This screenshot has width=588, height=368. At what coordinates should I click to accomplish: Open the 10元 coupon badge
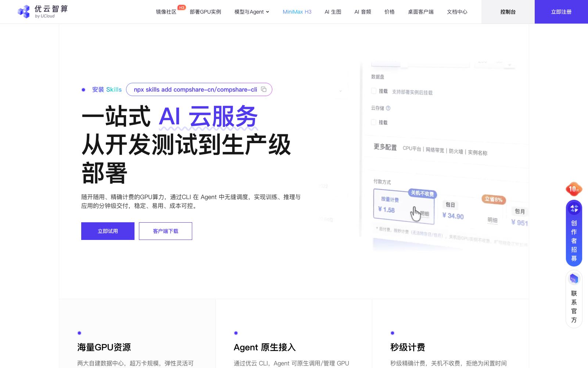click(x=574, y=189)
